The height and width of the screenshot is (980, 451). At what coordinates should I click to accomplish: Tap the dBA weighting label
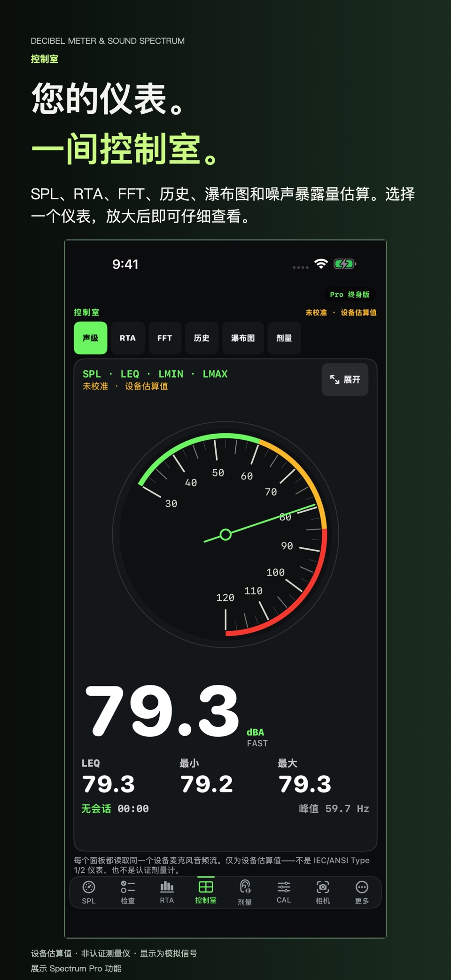[256, 732]
